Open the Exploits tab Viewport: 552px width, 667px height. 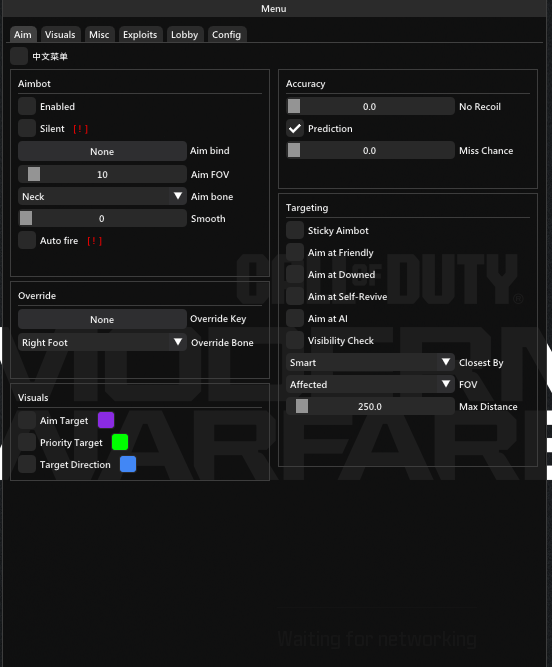coord(140,34)
